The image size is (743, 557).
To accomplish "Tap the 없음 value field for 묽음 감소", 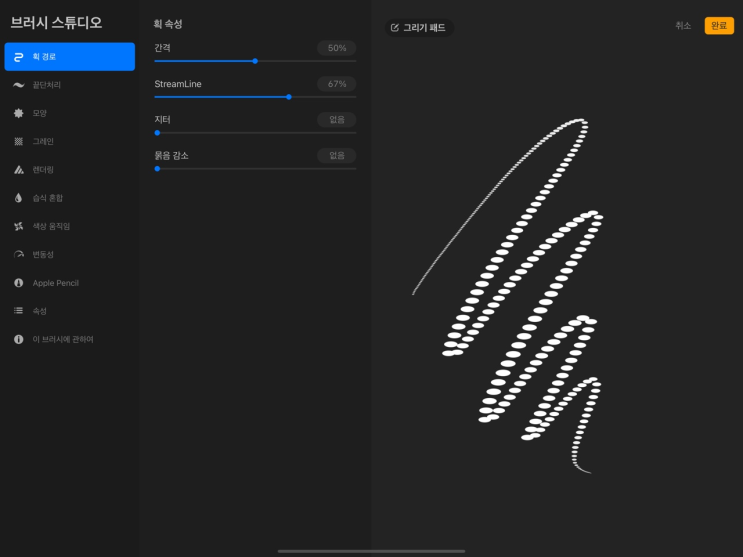I will (x=336, y=155).
